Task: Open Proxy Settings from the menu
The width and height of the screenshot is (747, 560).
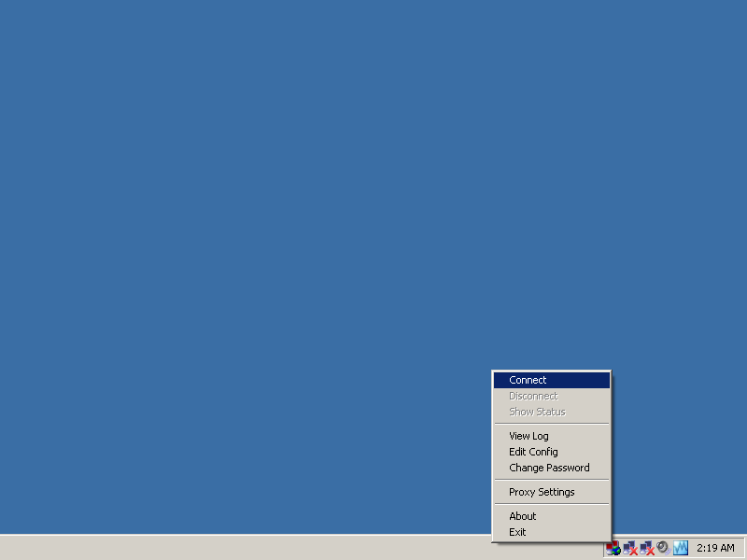Action: pos(552,492)
